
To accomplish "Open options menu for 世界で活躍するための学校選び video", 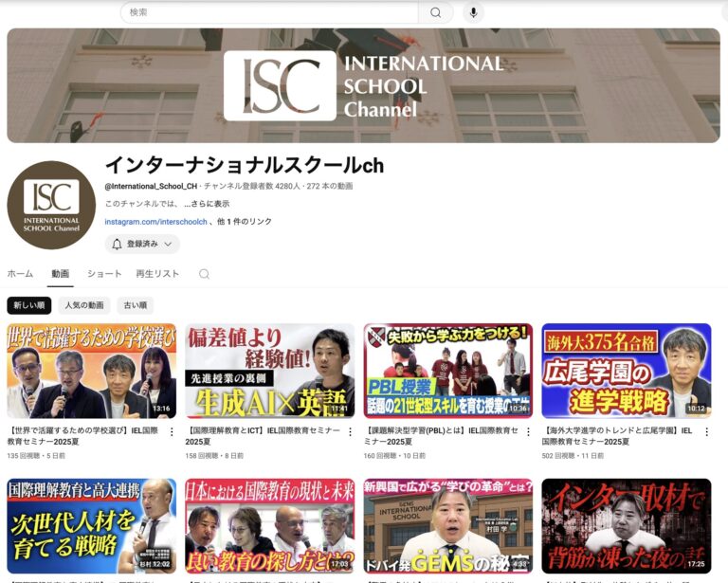I will click(172, 431).
